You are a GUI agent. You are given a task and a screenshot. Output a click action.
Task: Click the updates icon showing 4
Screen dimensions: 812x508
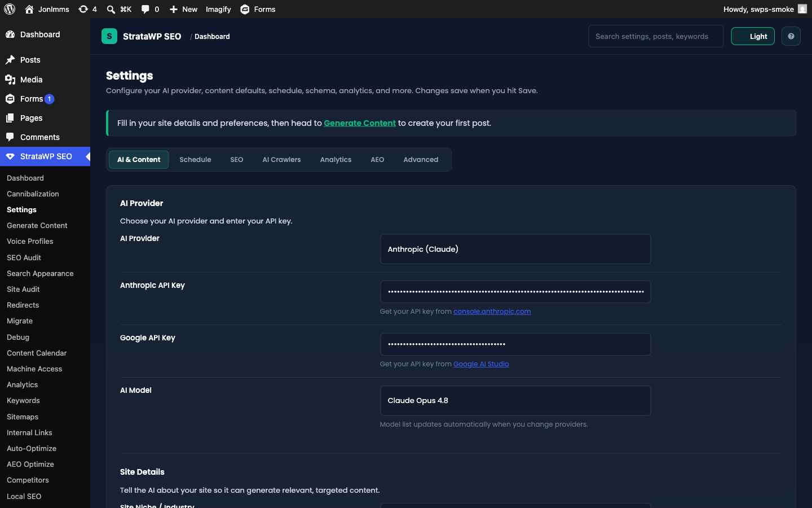coord(83,9)
